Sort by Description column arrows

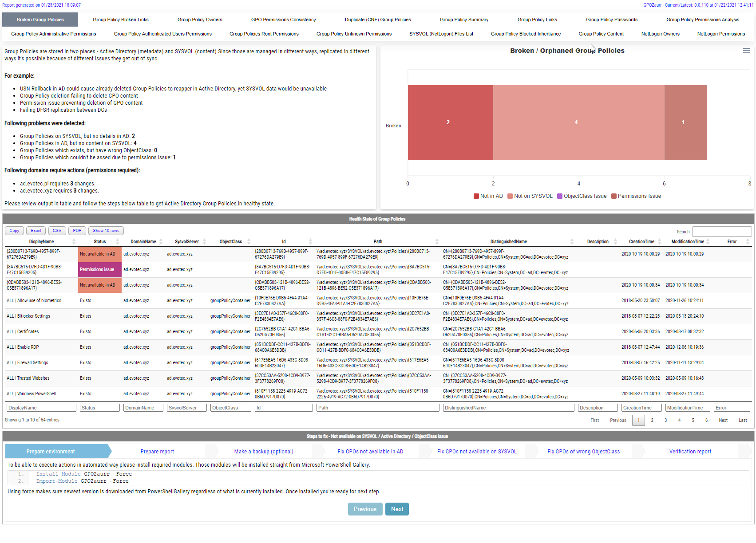[615, 242]
